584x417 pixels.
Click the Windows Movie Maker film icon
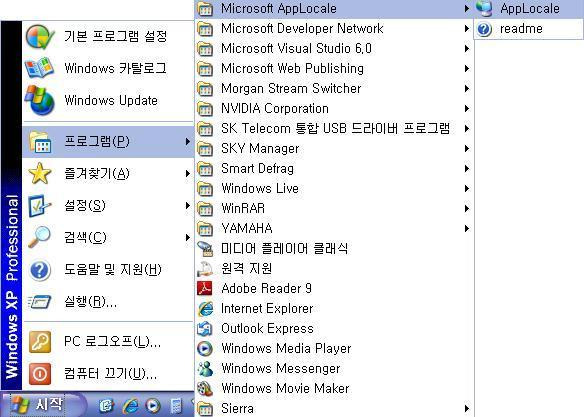point(205,389)
